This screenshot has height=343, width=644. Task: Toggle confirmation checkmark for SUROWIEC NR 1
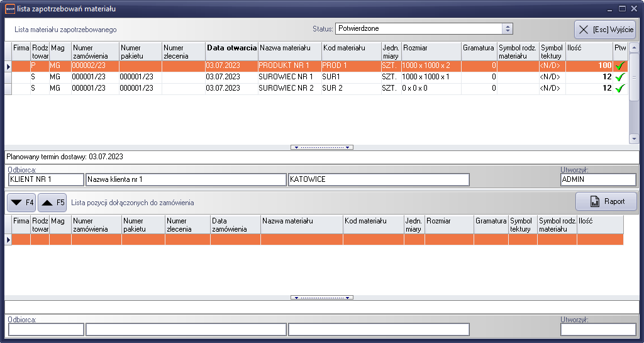pyautogui.click(x=620, y=77)
